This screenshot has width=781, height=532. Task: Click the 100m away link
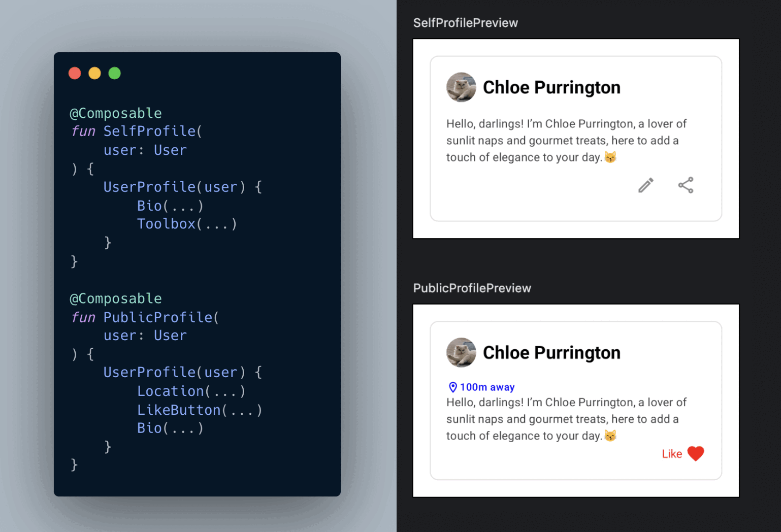486,387
